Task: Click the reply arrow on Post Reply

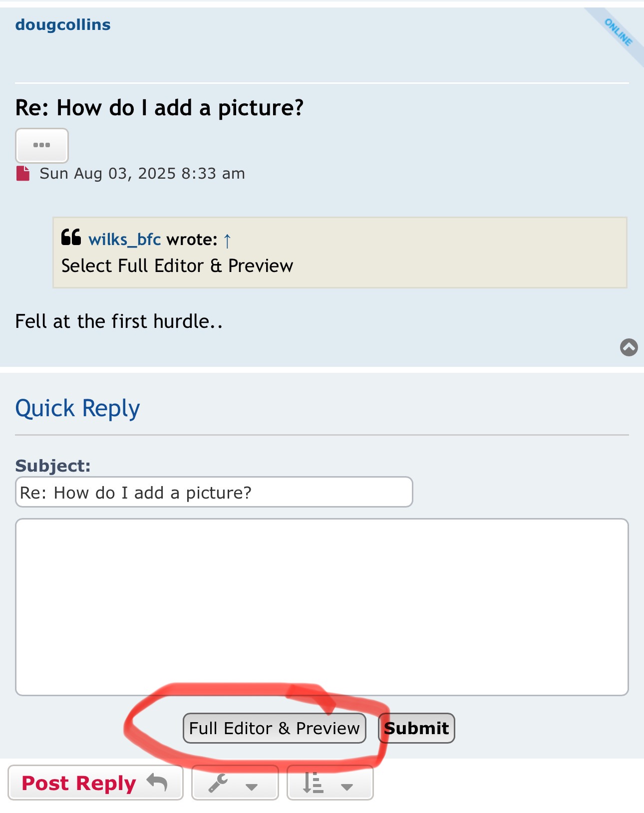Action: 157,782
